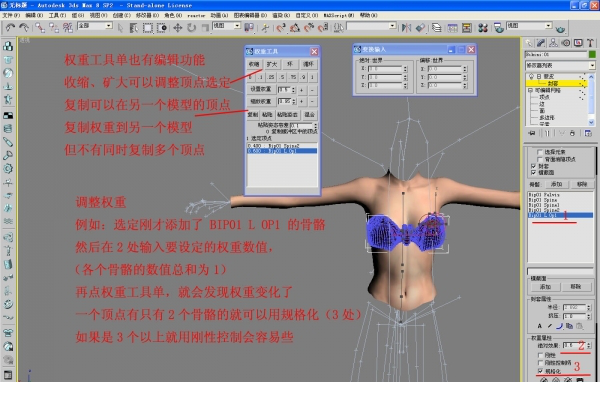Click the Redo arrow in main toolbar
The image size is (600, 397).
24,27
